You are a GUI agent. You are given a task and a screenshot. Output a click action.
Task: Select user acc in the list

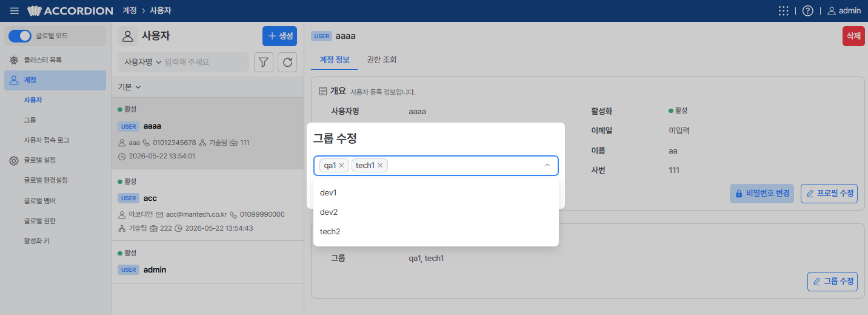click(207, 205)
